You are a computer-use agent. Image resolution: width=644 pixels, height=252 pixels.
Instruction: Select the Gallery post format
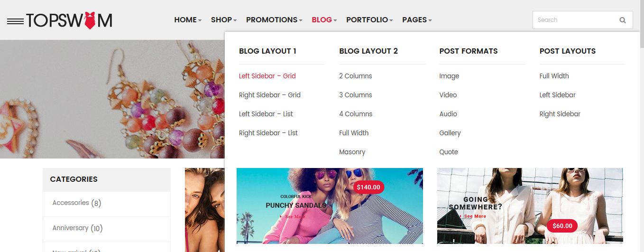[450, 133]
